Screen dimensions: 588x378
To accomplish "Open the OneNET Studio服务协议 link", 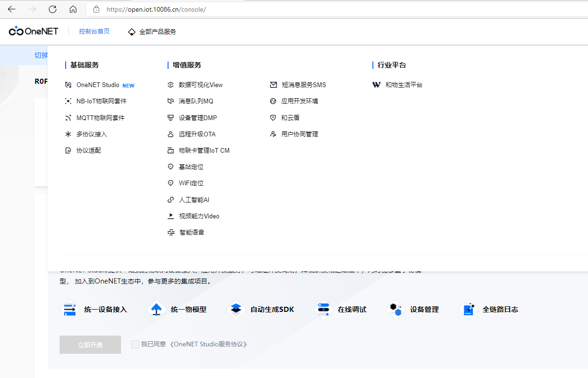I will click(209, 344).
